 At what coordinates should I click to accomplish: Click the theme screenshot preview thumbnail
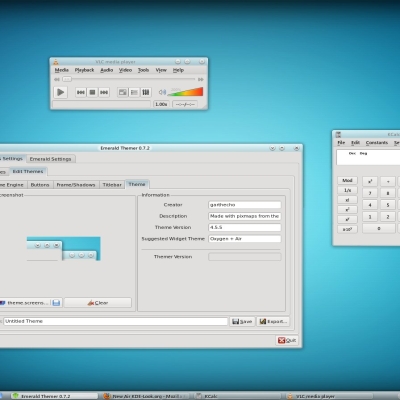coord(64,249)
